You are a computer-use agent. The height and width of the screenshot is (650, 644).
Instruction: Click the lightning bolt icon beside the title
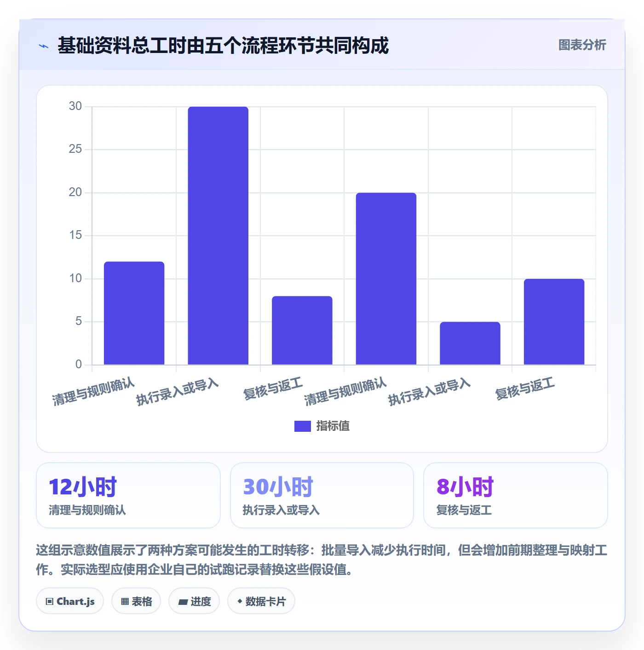tap(44, 46)
